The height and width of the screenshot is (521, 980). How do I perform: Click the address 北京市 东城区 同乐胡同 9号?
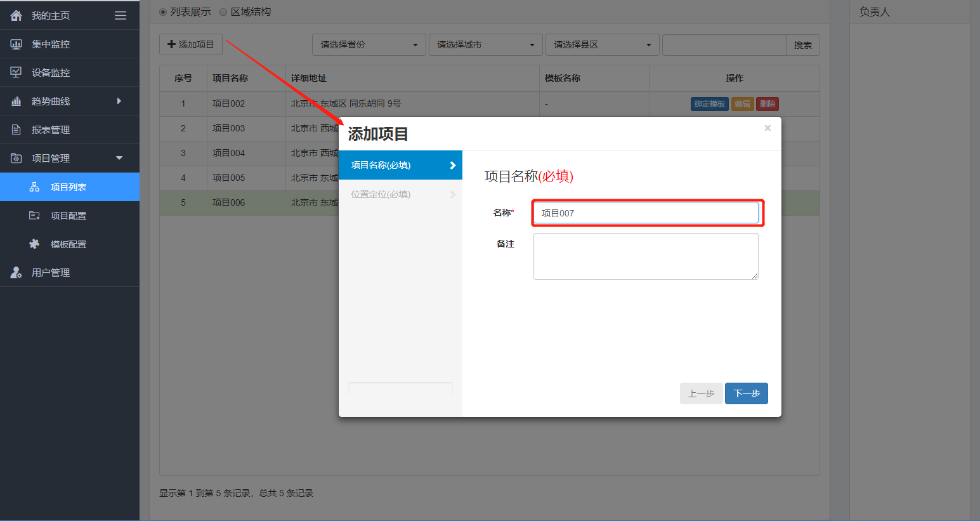pyautogui.click(x=346, y=103)
